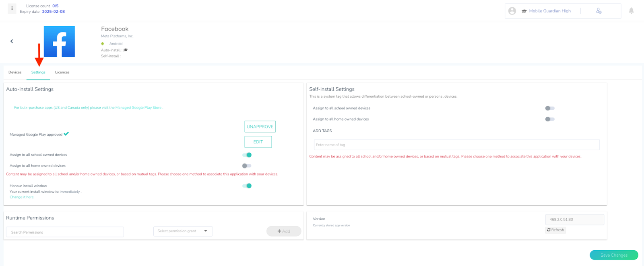
Task: Click the Add permission button
Action: coord(284,231)
